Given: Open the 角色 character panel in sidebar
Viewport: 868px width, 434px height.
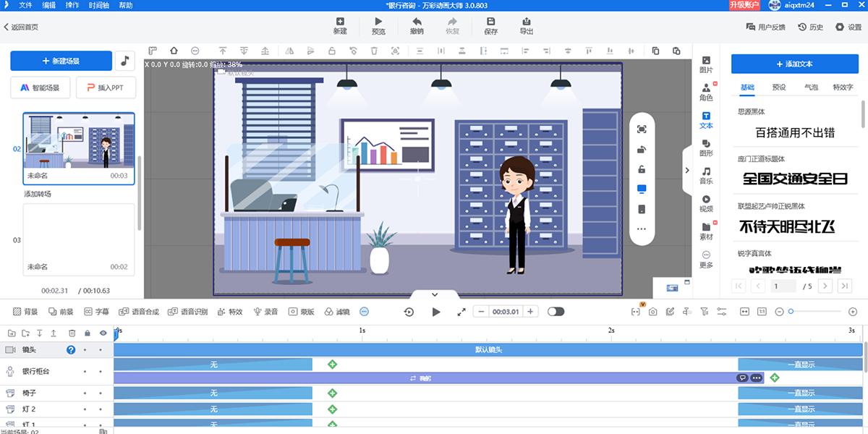Looking at the screenshot, I should [x=706, y=92].
